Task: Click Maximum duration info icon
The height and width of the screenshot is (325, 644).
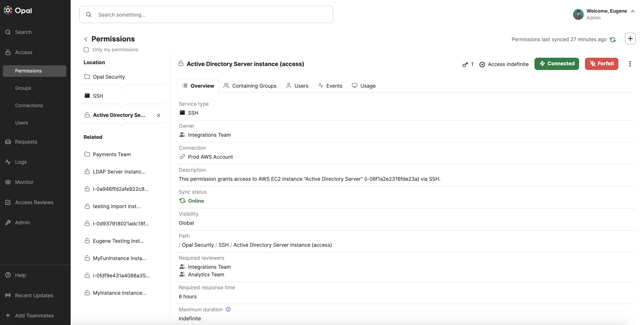Action: coord(228,309)
